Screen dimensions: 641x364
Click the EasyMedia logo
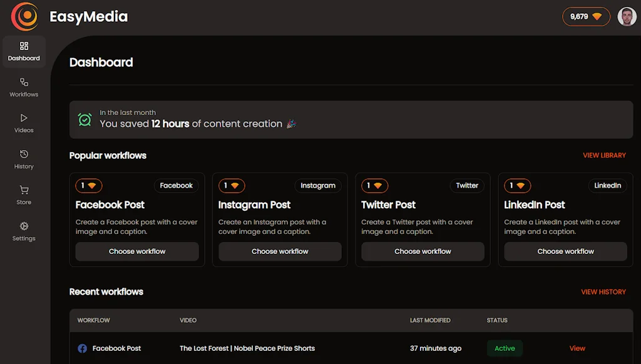26,16
